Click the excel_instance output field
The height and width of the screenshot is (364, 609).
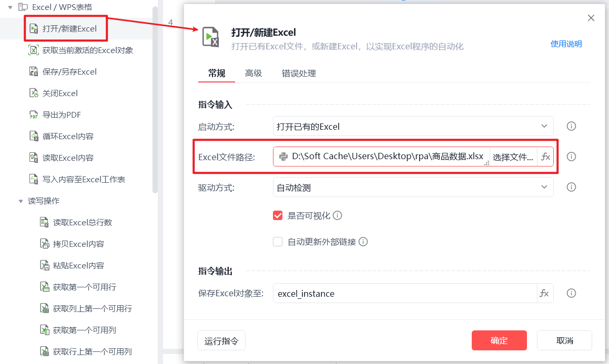(x=405, y=294)
